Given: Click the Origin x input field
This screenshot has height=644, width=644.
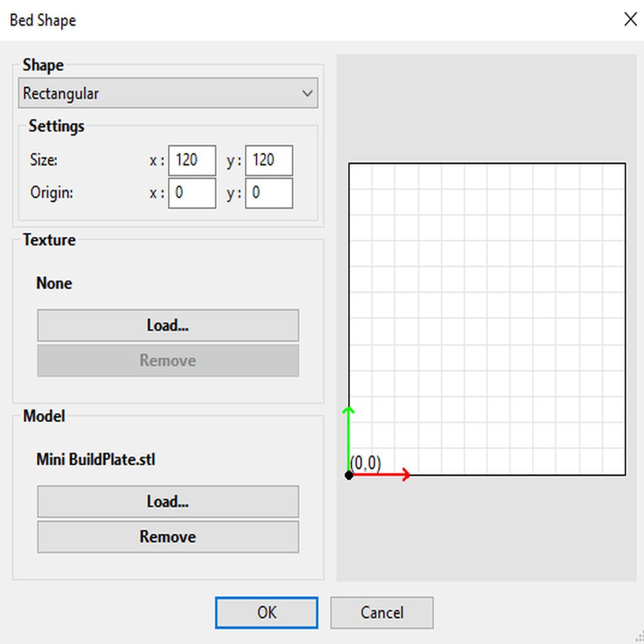Looking at the screenshot, I should 192,193.
